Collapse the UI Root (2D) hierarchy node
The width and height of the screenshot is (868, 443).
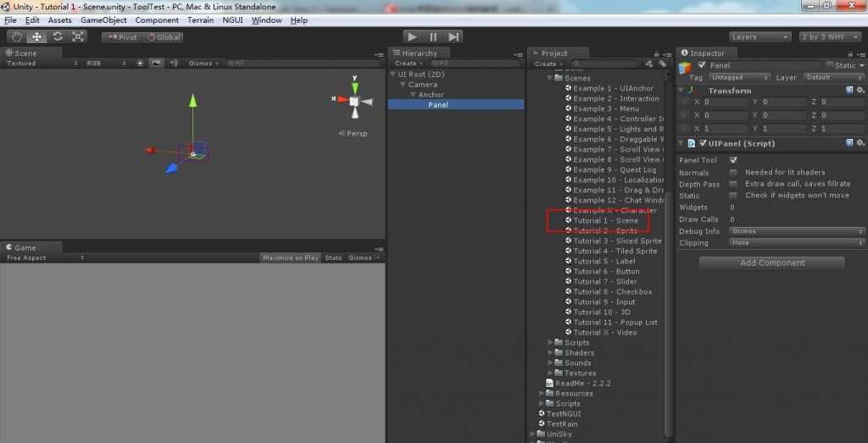pos(393,74)
